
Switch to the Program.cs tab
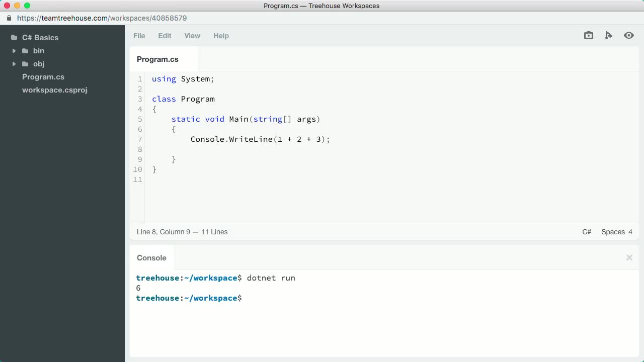point(157,59)
